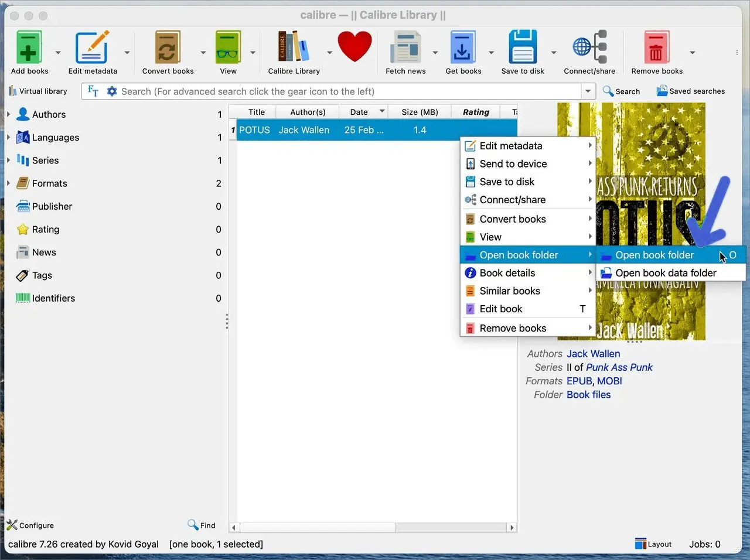The height and width of the screenshot is (560, 750).
Task: Click the Convert books toolbar icon
Action: click(x=168, y=48)
